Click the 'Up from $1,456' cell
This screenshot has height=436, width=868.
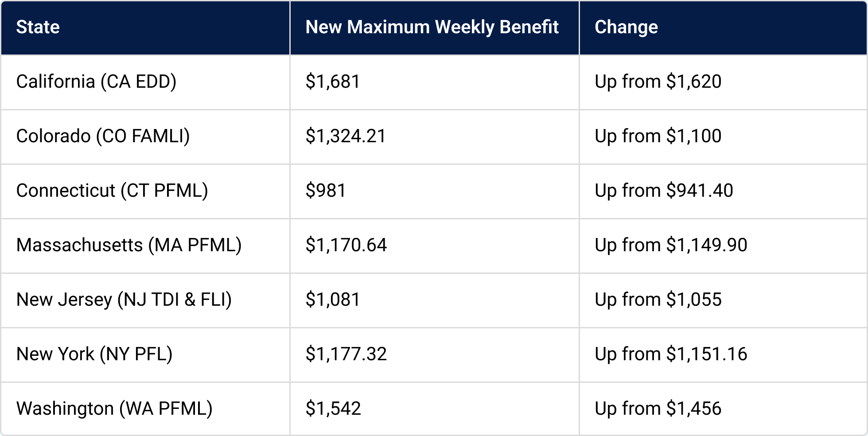658,409
